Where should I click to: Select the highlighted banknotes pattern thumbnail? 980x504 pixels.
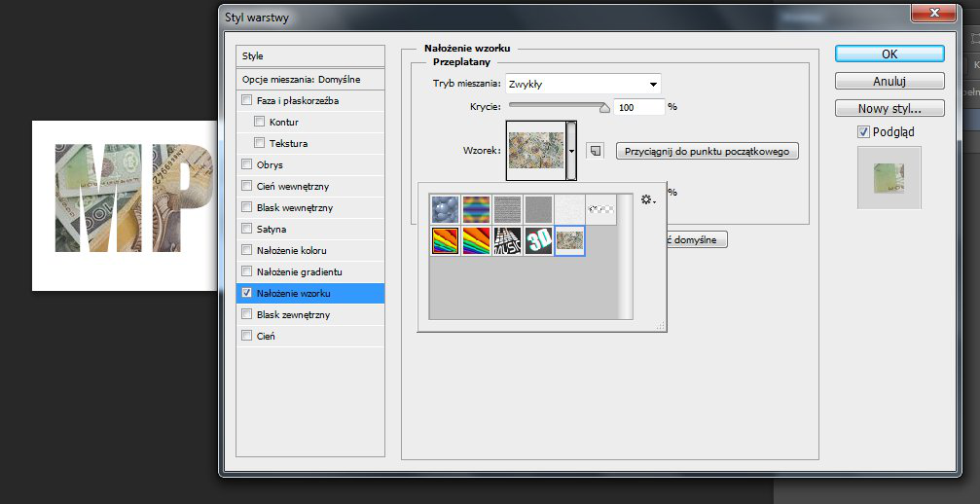tap(569, 241)
